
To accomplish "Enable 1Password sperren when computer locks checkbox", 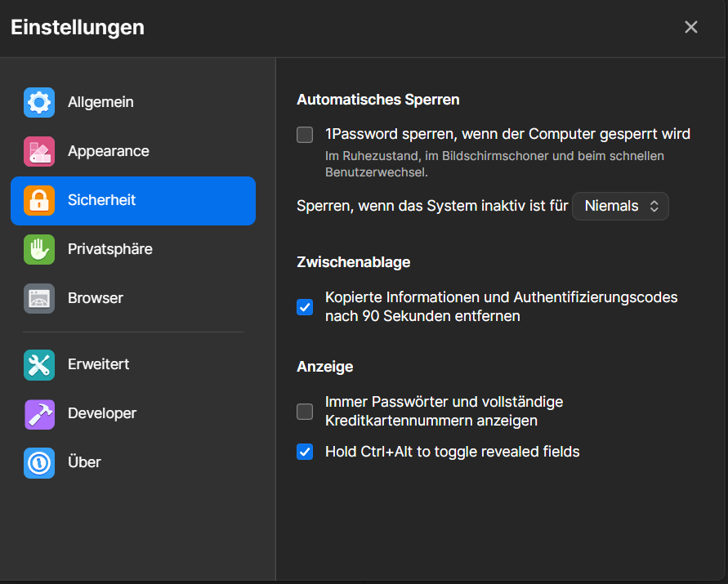I will click(x=305, y=135).
